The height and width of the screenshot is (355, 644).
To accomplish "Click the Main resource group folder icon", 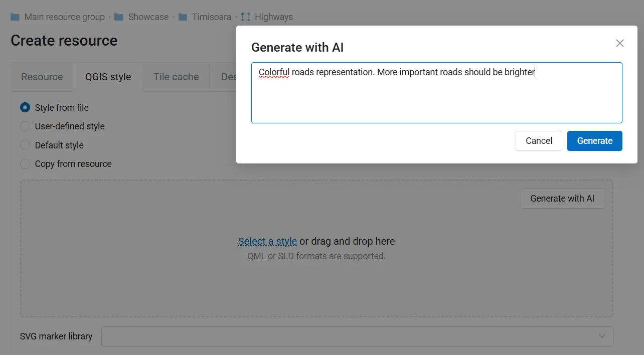I will pos(15,17).
